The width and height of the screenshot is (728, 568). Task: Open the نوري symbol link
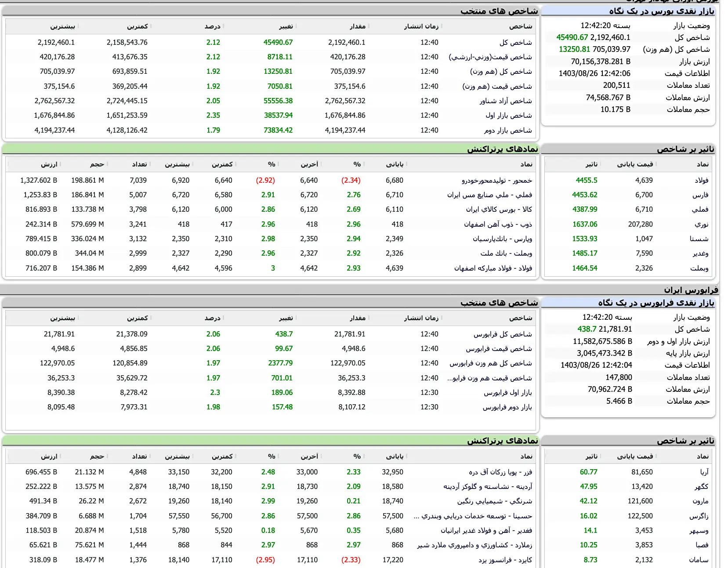(702, 224)
